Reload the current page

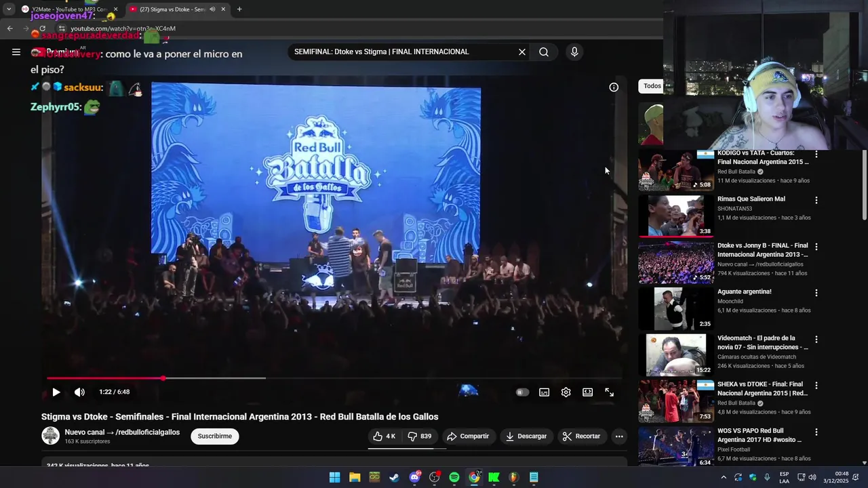click(42, 28)
